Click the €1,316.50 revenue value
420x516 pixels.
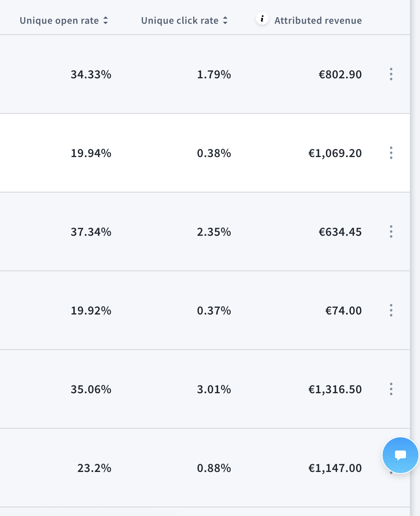point(335,389)
